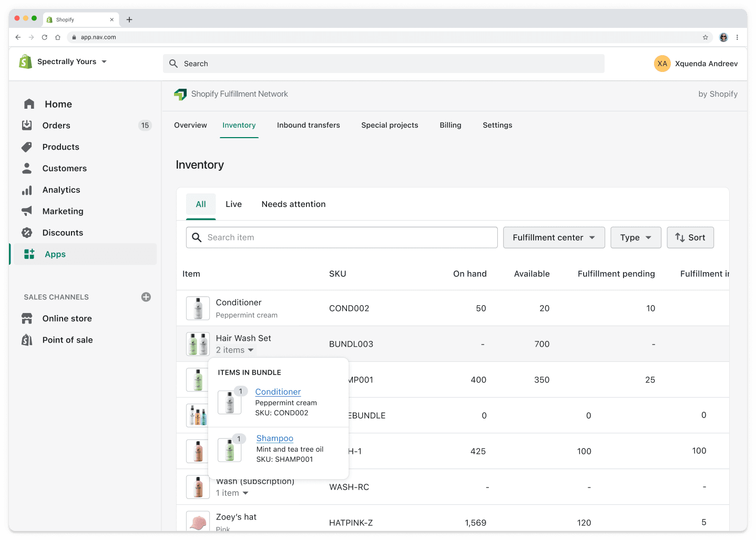
Task: Click the Zoey's hat item name
Action: coord(236,517)
